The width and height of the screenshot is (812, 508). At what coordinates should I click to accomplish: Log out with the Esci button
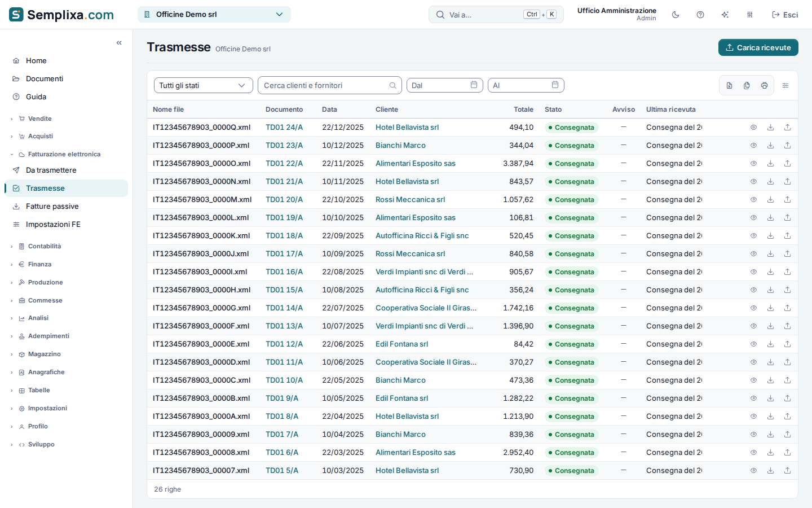click(x=785, y=15)
